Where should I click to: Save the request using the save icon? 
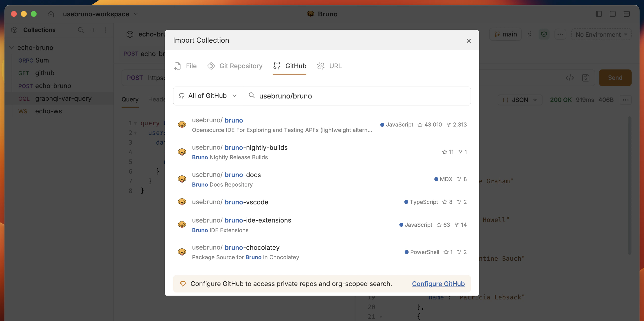586,78
